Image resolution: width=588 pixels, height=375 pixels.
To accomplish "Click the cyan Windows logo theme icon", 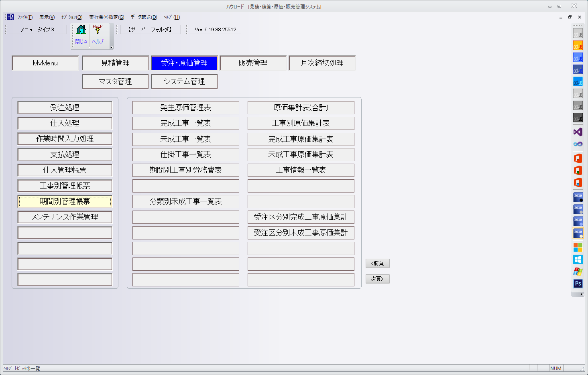I will pos(578,259).
